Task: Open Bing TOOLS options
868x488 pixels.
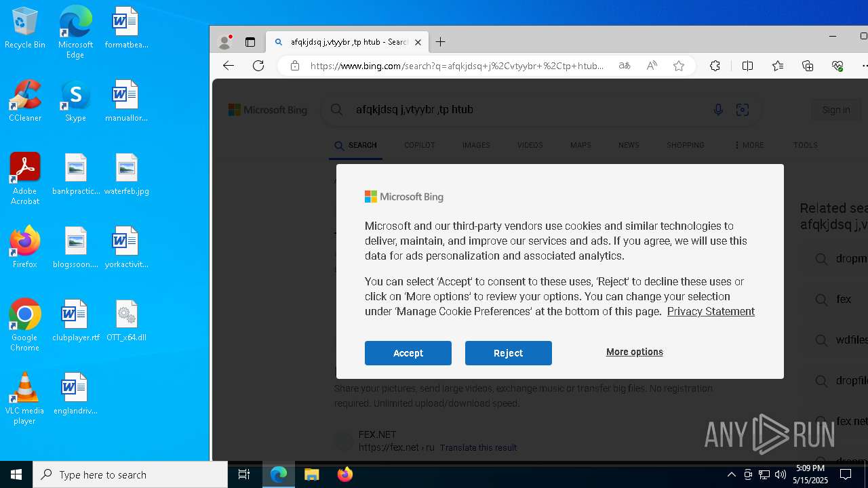Action: point(806,145)
